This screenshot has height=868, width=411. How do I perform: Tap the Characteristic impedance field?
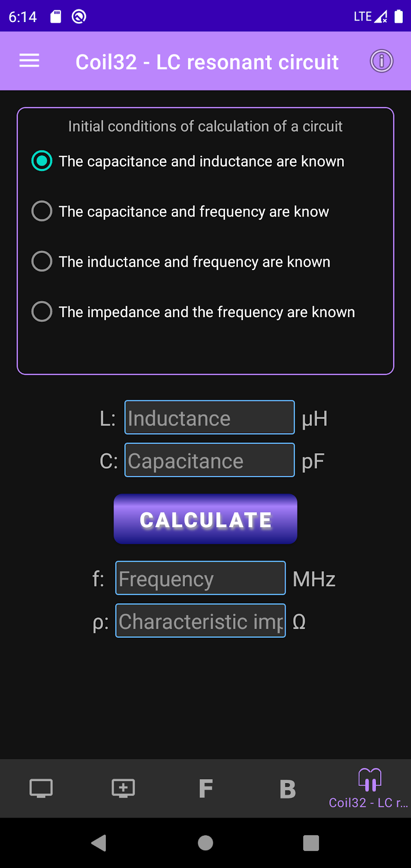tap(200, 621)
